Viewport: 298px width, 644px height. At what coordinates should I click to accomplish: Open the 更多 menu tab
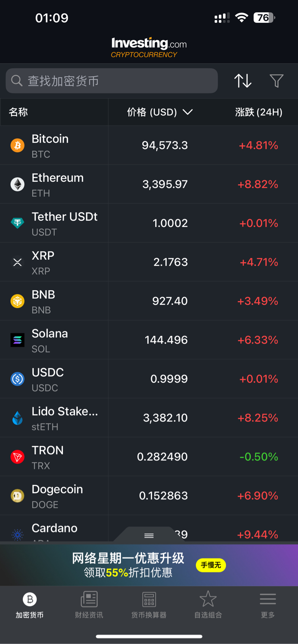pos(268,604)
